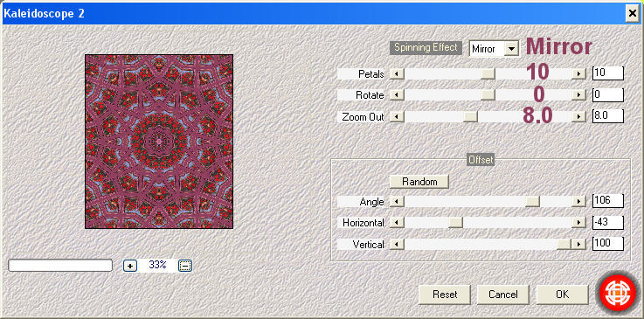Click the Angle value input field
This screenshot has height=319, width=644.
point(608,201)
